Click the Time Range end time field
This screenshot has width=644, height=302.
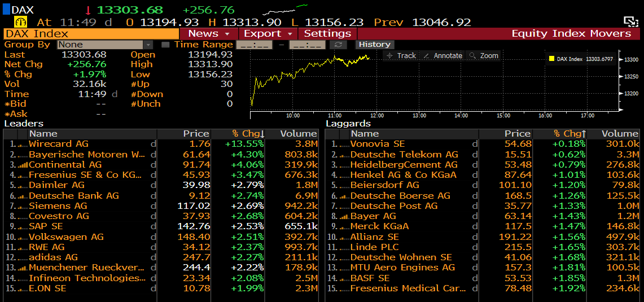click(x=307, y=45)
